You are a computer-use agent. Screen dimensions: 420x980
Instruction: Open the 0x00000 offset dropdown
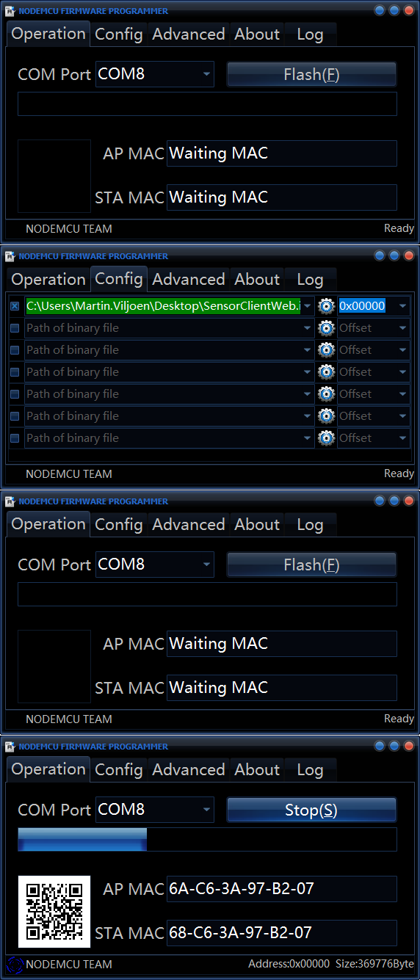pos(402,306)
